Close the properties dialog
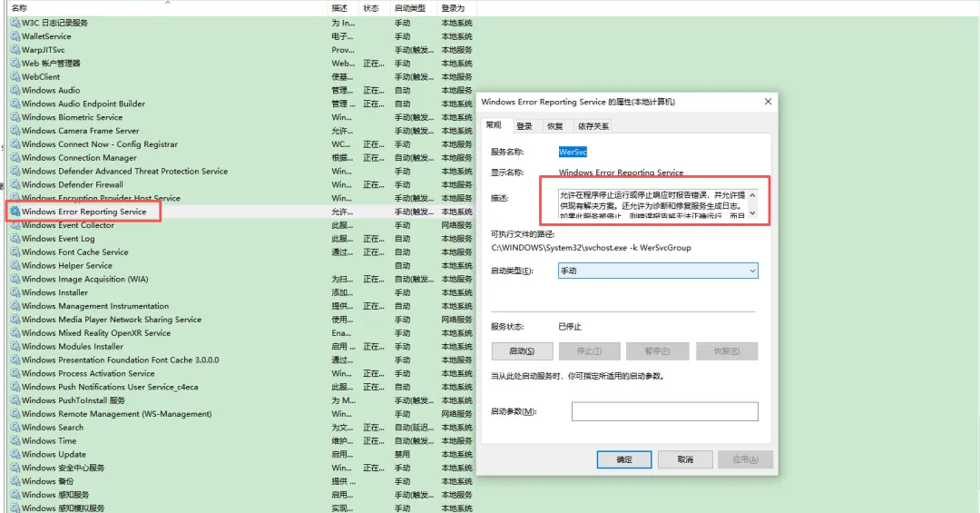Viewport: 980px width, 513px height. [769, 102]
